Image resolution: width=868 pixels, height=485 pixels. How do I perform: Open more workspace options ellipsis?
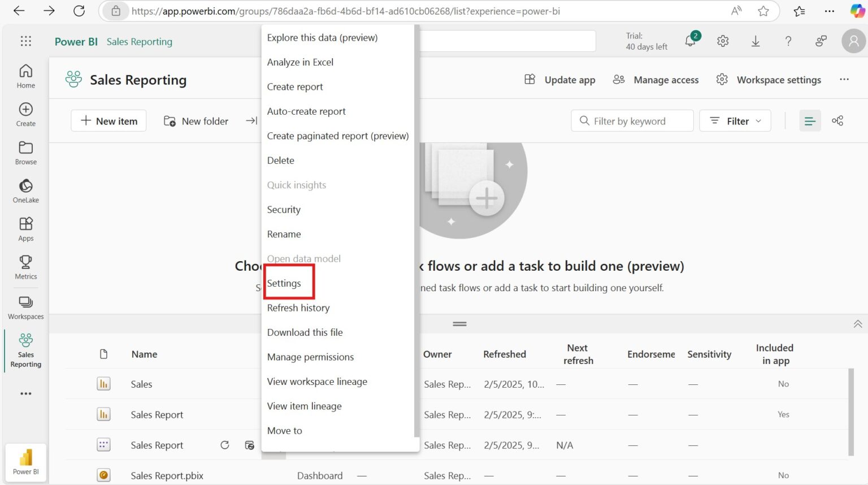tap(844, 80)
